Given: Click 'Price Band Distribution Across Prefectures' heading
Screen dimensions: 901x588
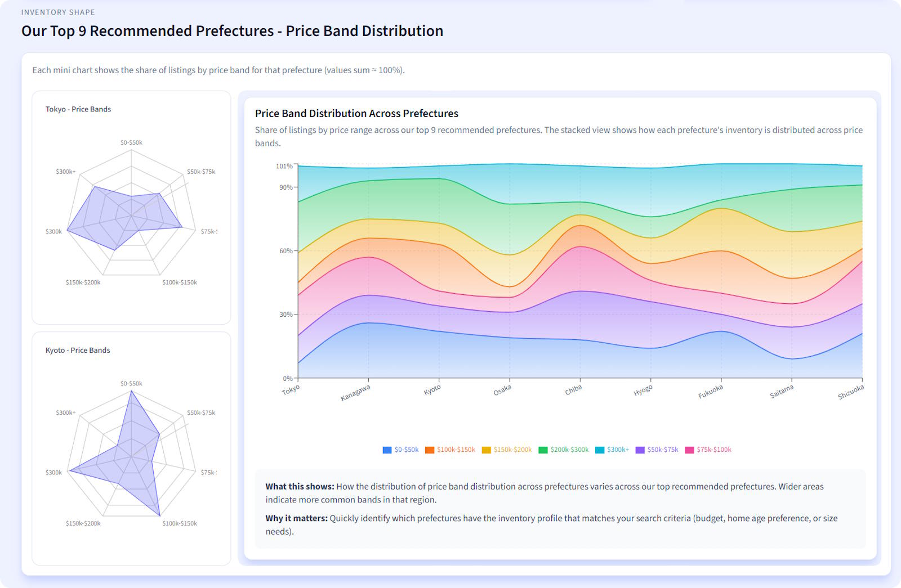Looking at the screenshot, I should [356, 113].
